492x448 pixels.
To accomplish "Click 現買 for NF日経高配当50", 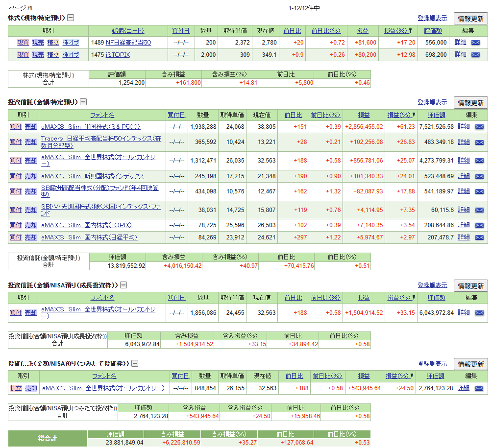I will click(x=23, y=43).
